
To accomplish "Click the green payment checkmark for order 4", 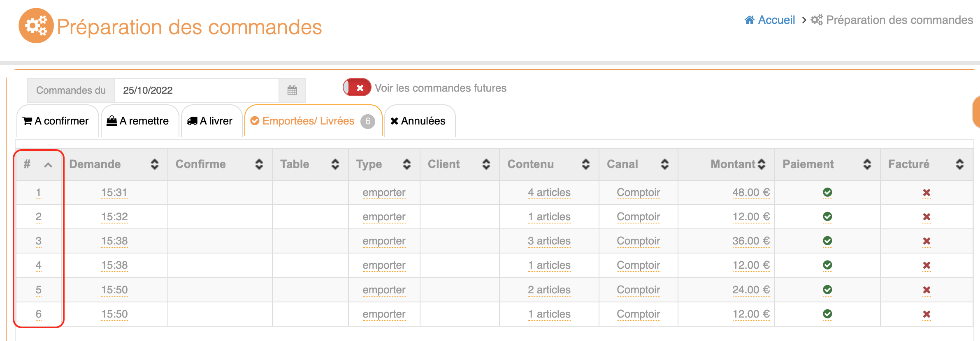I will coord(827,265).
